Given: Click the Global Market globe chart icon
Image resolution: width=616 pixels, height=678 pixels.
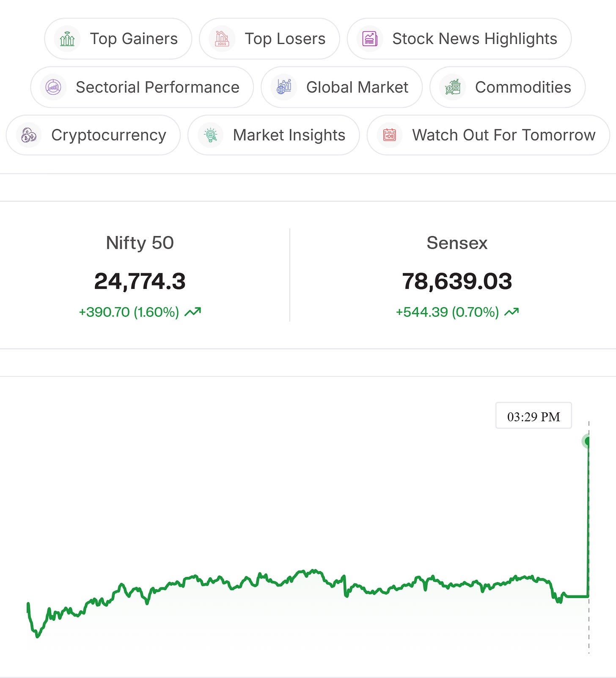Looking at the screenshot, I should pos(284,87).
